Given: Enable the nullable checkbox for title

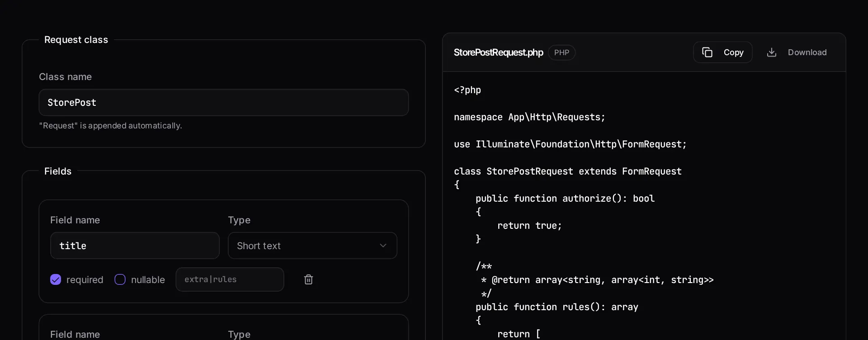Looking at the screenshot, I should pyautogui.click(x=120, y=279).
